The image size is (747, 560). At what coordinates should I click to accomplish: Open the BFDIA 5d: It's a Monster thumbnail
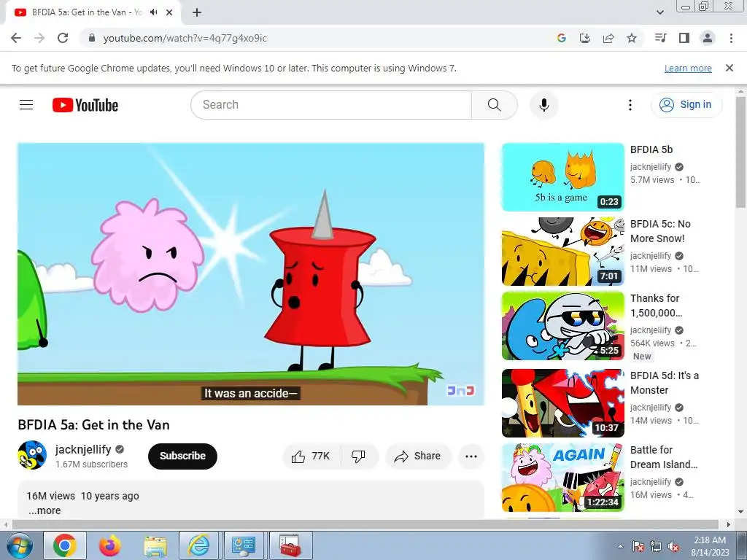click(x=562, y=402)
